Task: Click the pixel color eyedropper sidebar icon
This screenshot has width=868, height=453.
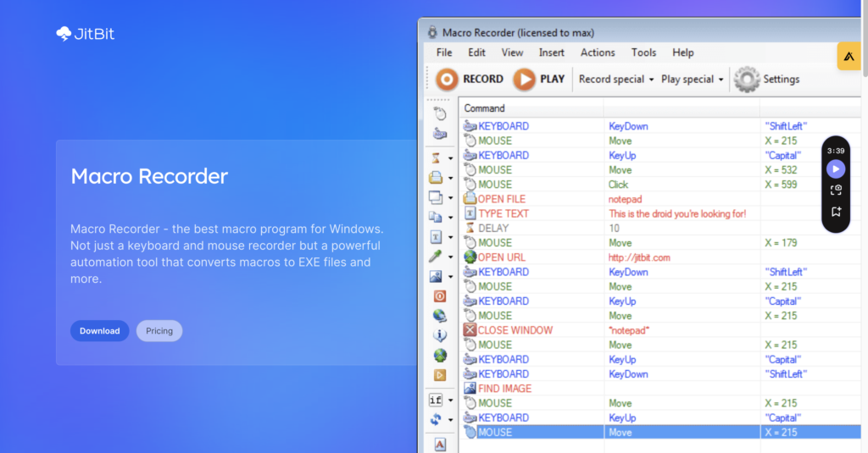Action: [436, 256]
